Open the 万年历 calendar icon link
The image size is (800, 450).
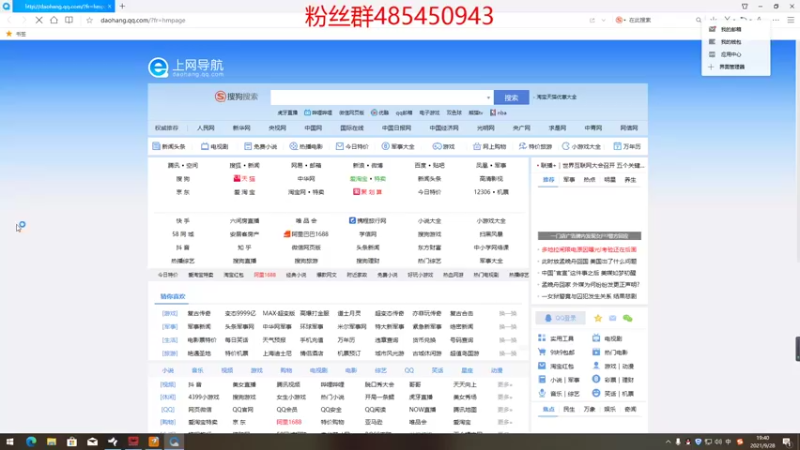click(x=627, y=146)
